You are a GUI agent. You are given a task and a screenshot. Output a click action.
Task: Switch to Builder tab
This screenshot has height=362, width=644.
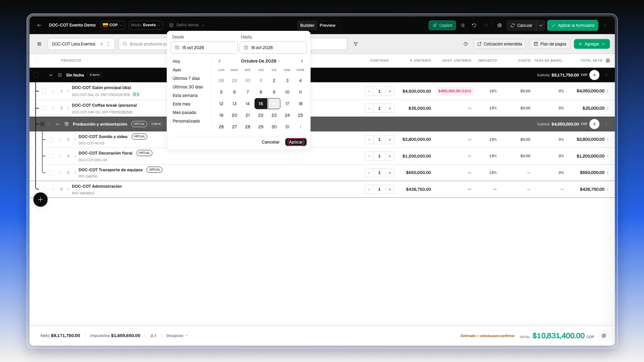click(307, 25)
